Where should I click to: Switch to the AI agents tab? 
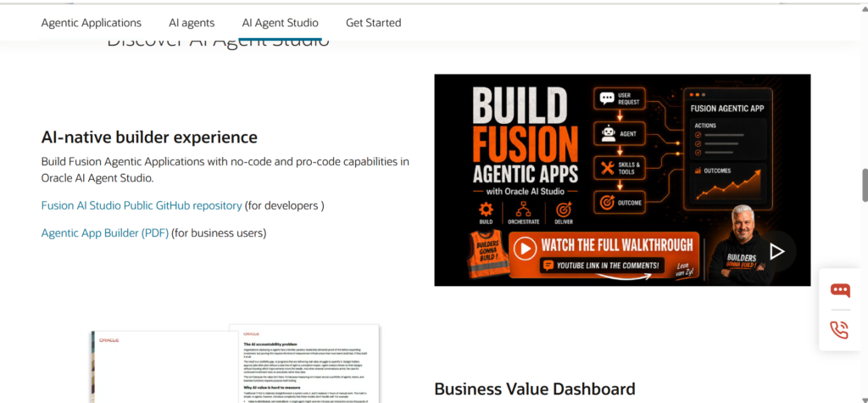click(192, 23)
